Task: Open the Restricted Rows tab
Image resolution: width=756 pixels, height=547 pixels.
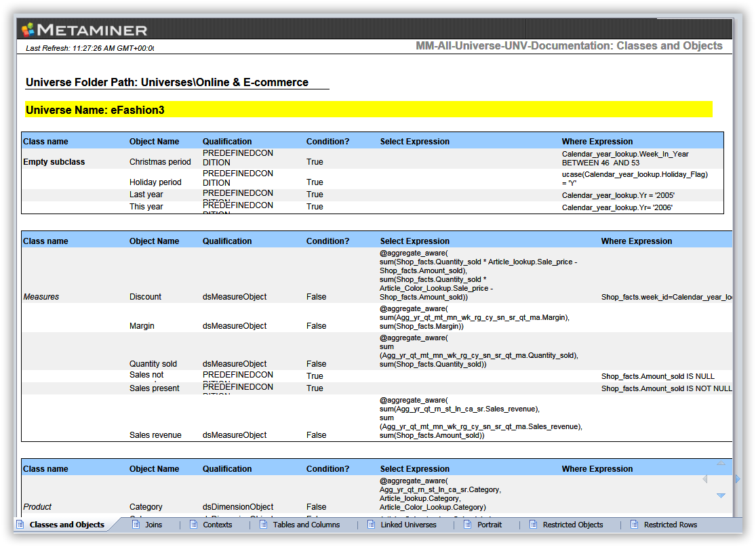Action: 671,525
